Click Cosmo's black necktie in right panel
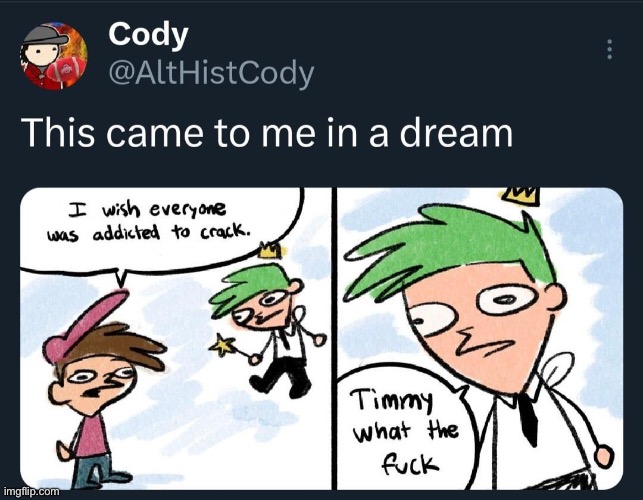The height and width of the screenshot is (500, 643). (x=529, y=418)
